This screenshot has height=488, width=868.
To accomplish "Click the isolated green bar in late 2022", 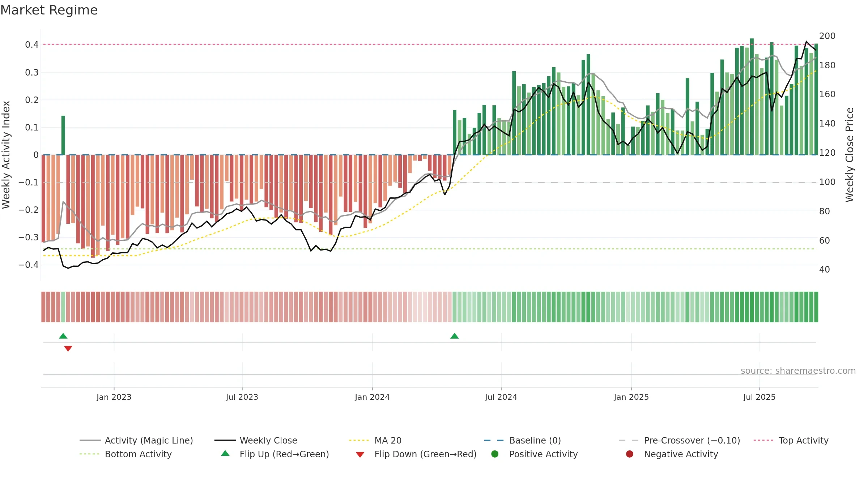I will (63, 135).
